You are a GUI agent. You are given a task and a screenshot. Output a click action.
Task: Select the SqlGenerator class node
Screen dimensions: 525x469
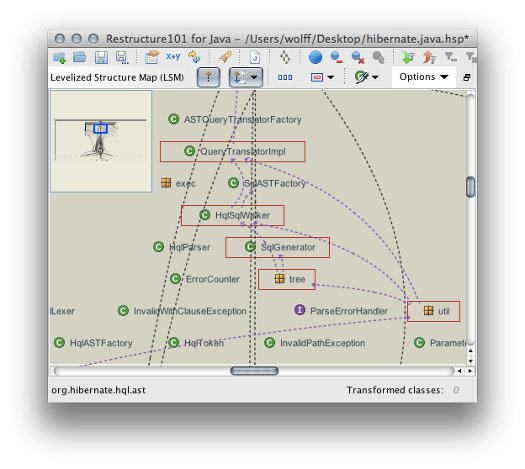coord(278,247)
